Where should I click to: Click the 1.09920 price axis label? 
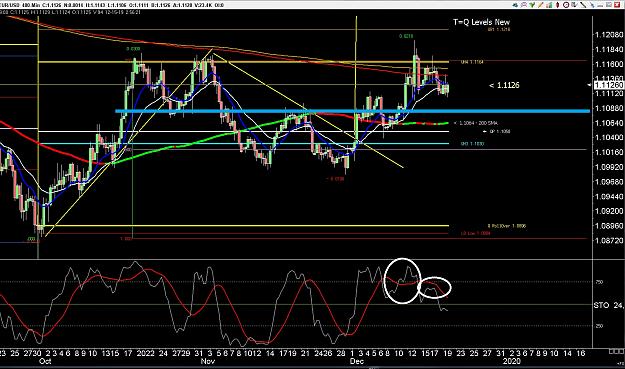609,167
